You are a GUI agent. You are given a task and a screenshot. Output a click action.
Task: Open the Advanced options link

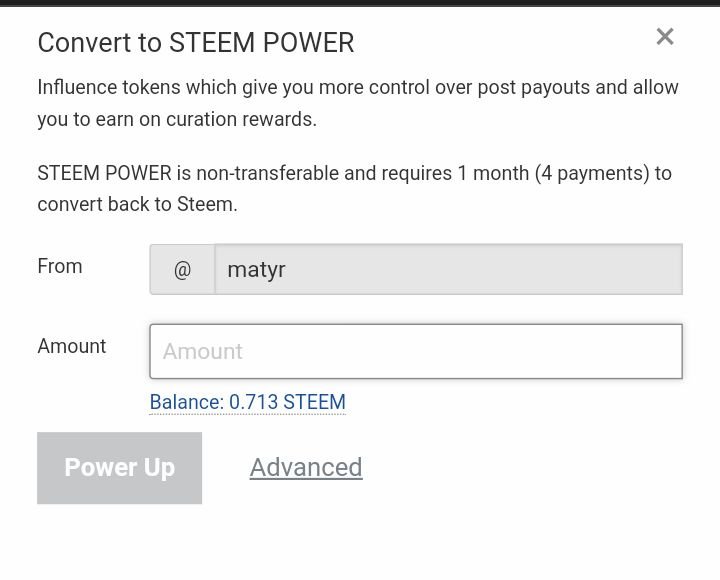(306, 467)
